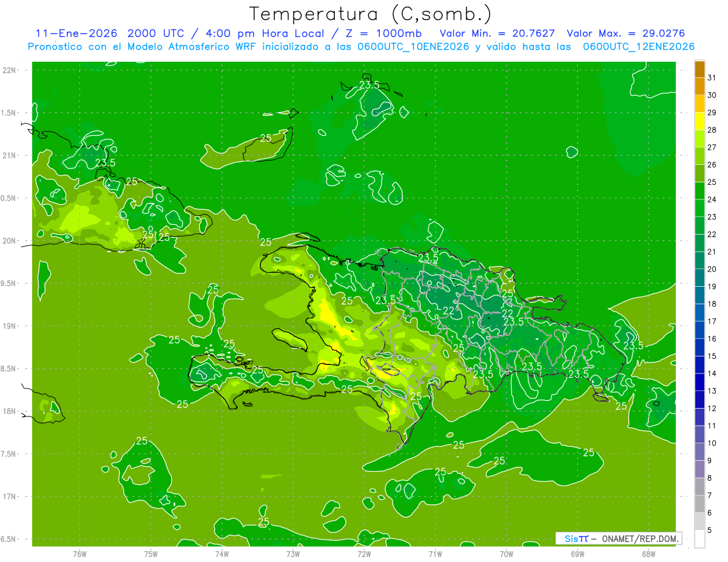
Task: Click the title "Temperatura (C,somb.)"
Action: click(371, 14)
